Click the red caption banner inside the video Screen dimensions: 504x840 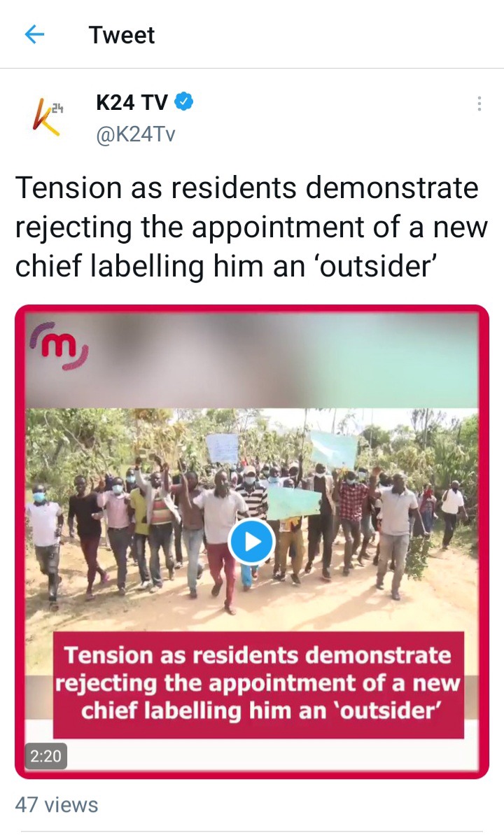click(258, 684)
